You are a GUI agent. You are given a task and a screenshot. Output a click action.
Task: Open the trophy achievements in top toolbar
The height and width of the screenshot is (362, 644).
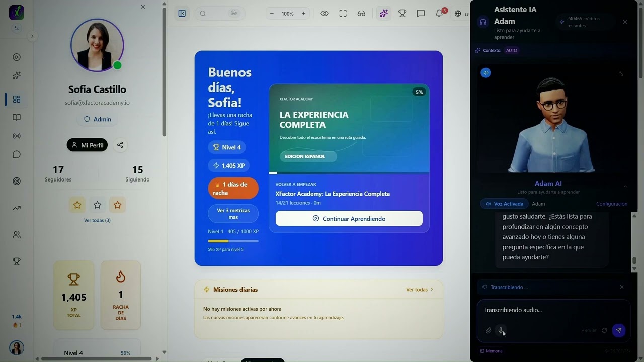(x=402, y=14)
